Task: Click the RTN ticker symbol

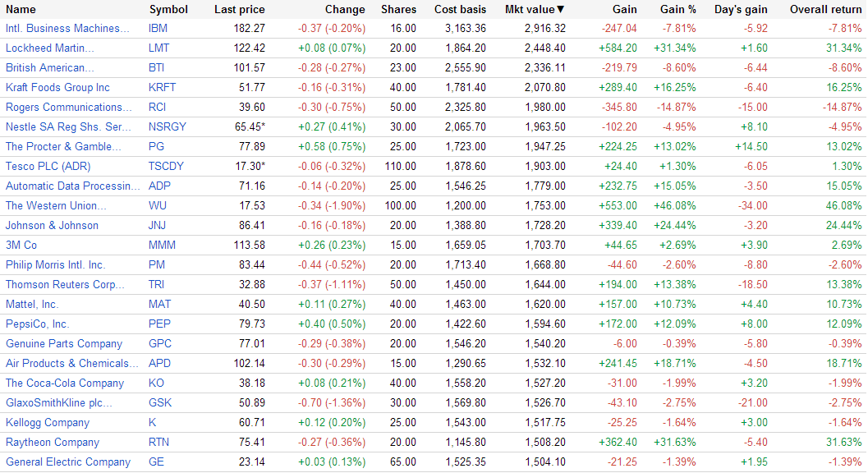Action: point(158,443)
